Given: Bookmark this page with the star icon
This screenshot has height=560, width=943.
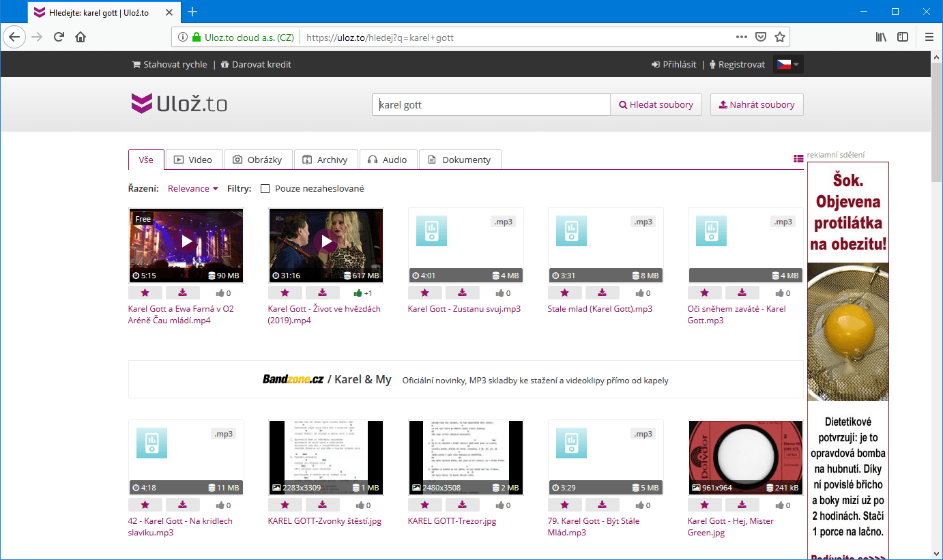Looking at the screenshot, I should (x=780, y=37).
